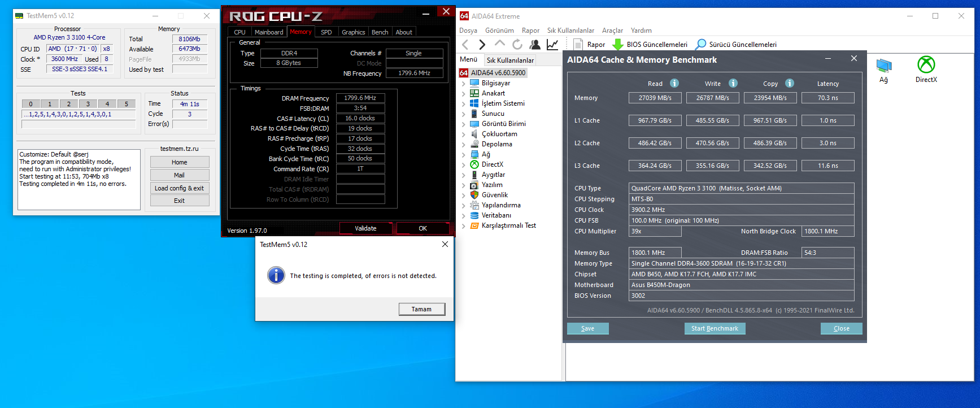Switch to the CPU tab in CPU-Z
This screenshot has width=980, height=408.
pyautogui.click(x=239, y=32)
